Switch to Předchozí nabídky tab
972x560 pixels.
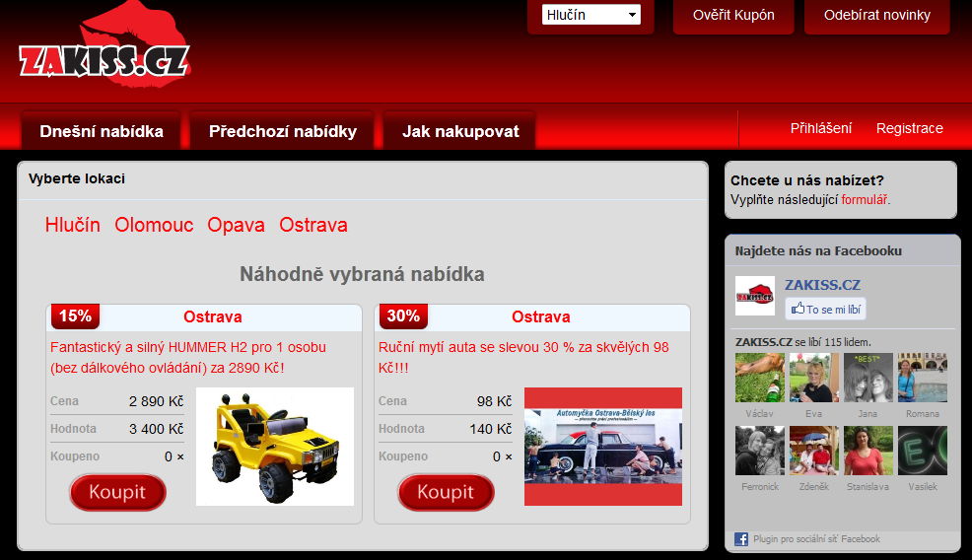click(x=283, y=131)
